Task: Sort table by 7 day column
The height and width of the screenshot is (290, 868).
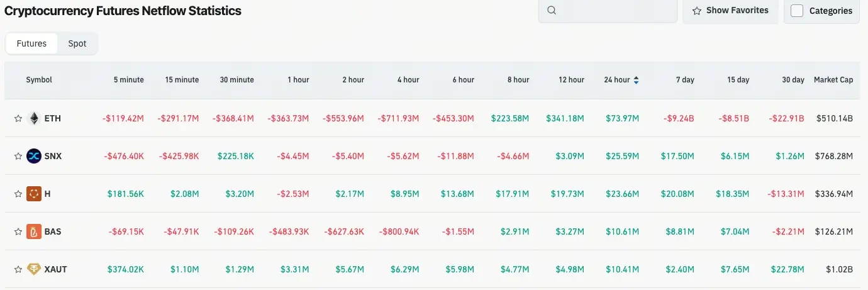Action: [x=685, y=80]
